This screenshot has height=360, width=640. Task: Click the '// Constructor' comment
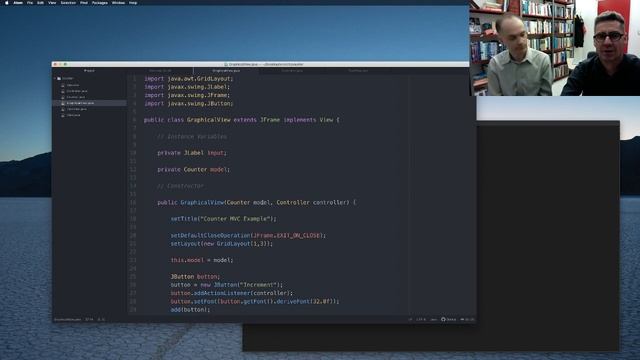[x=180, y=186]
